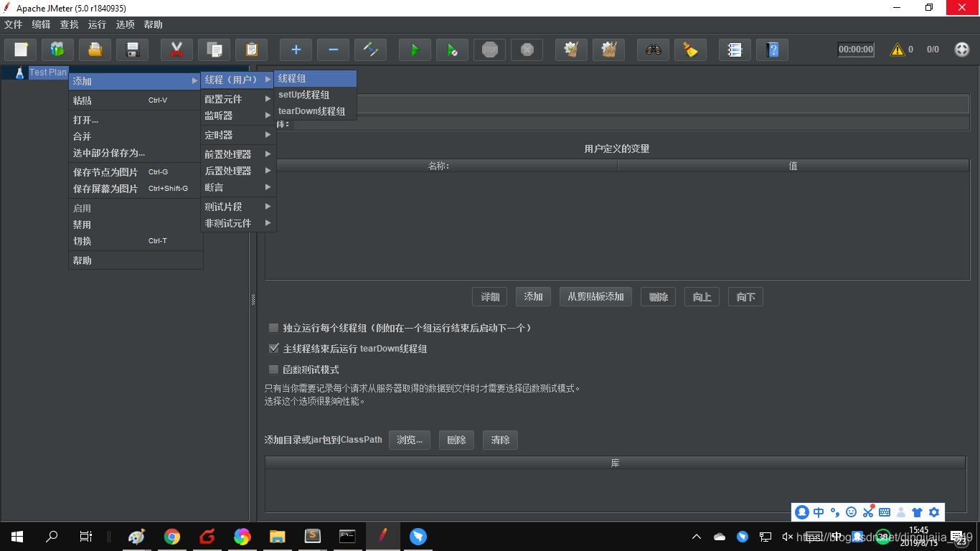Open the Function Helper list icon

[x=735, y=50]
